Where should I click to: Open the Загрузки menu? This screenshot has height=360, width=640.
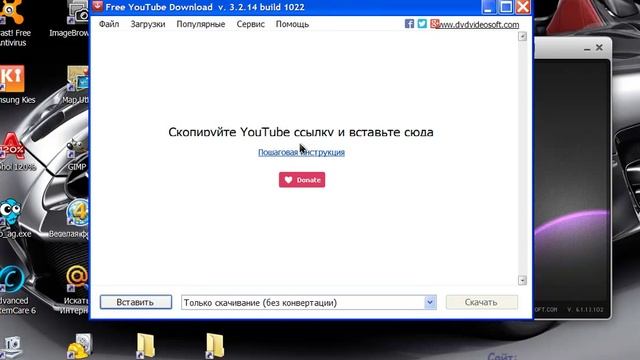pos(148,24)
